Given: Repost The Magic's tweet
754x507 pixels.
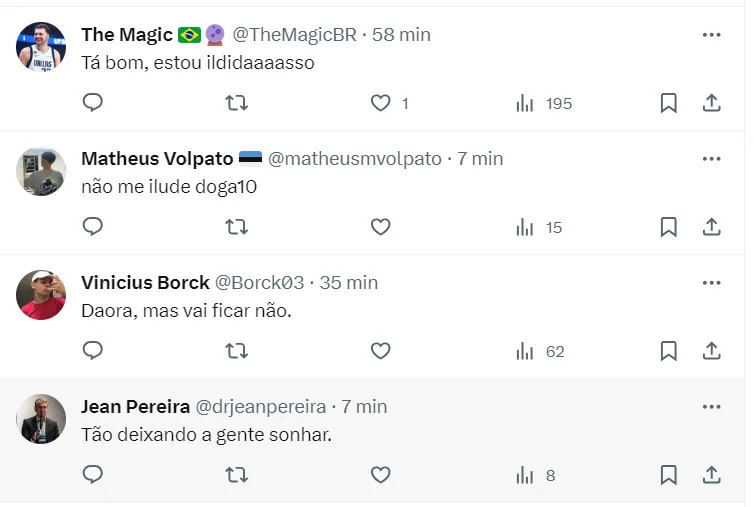Looking at the screenshot, I should point(236,103).
